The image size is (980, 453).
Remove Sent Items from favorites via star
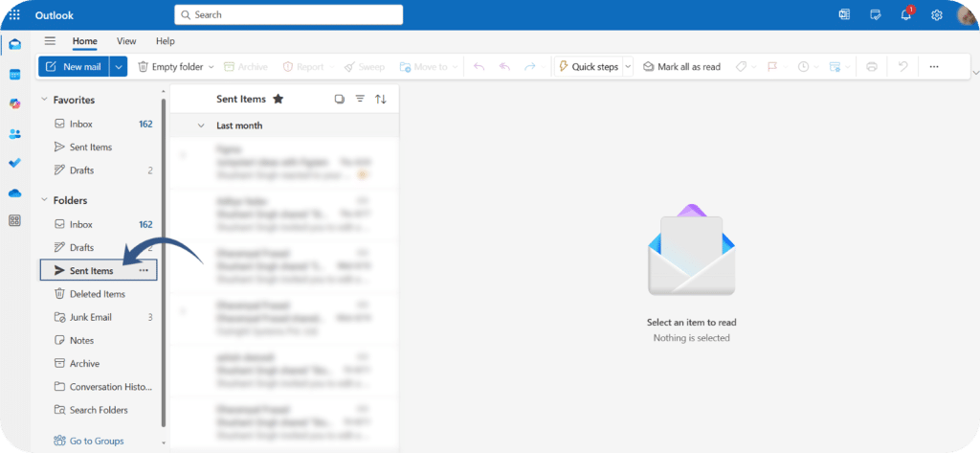278,99
